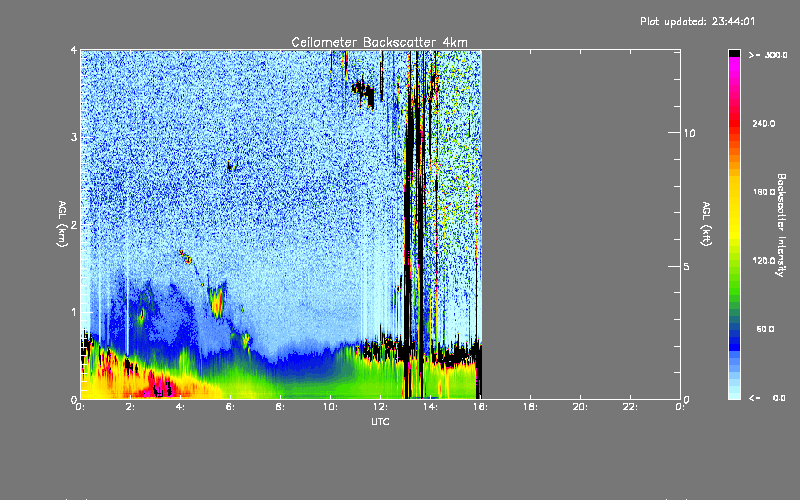Click the "Plot updated: 23:44:01" timestamp
The height and width of the screenshot is (500, 800).
(x=697, y=21)
